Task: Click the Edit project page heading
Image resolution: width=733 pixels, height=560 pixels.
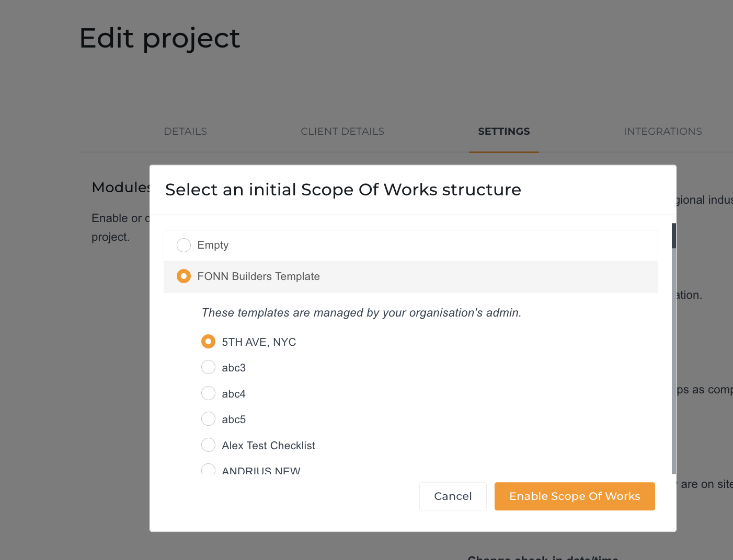Action: (160, 39)
